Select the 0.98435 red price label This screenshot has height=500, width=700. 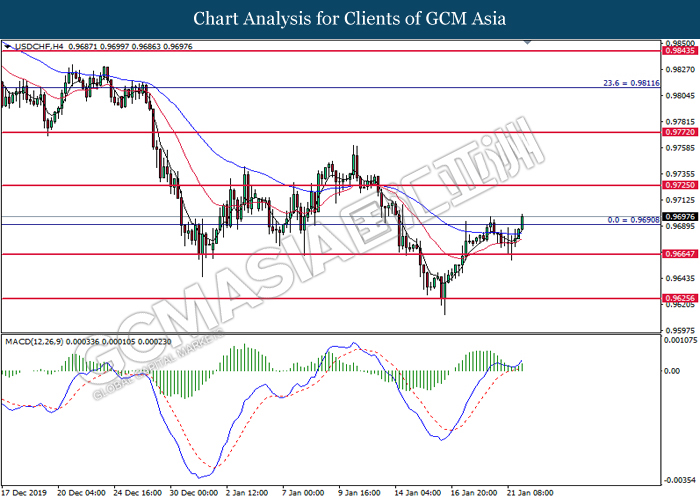pos(680,51)
